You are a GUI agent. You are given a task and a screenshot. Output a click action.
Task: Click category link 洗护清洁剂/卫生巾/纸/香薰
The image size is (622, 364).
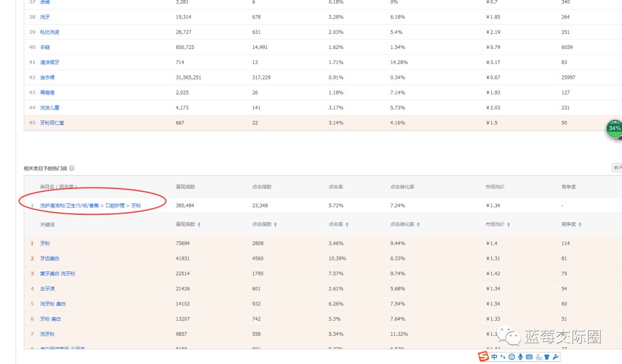[x=70, y=206]
